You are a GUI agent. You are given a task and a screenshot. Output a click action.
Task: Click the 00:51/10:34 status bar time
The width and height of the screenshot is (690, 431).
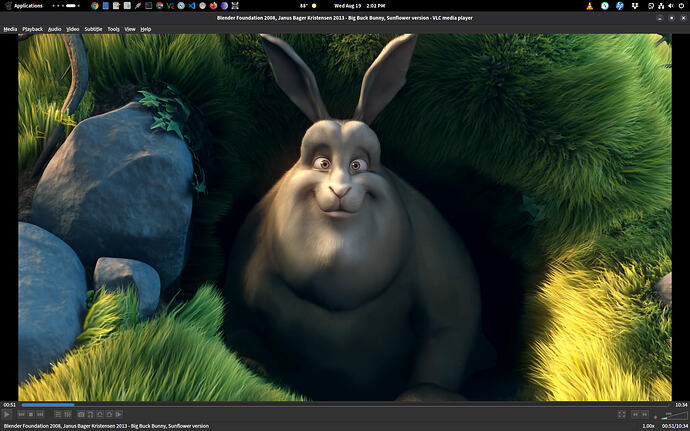point(674,426)
